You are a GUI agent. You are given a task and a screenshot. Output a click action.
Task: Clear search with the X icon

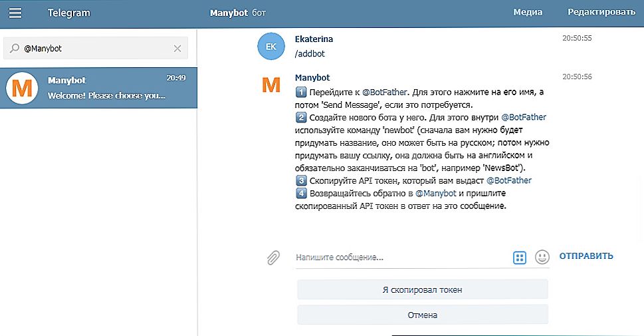click(177, 49)
